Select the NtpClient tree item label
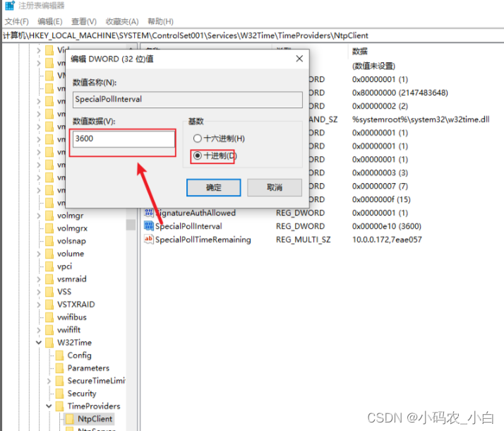Viewport: 504px width, 431px height. (x=95, y=419)
